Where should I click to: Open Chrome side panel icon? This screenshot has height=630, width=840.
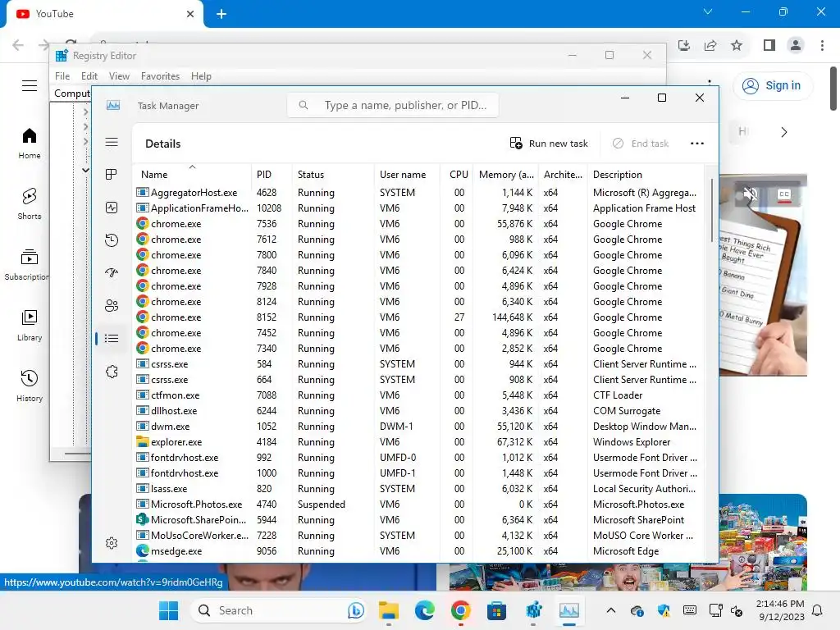tap(769, 45)
